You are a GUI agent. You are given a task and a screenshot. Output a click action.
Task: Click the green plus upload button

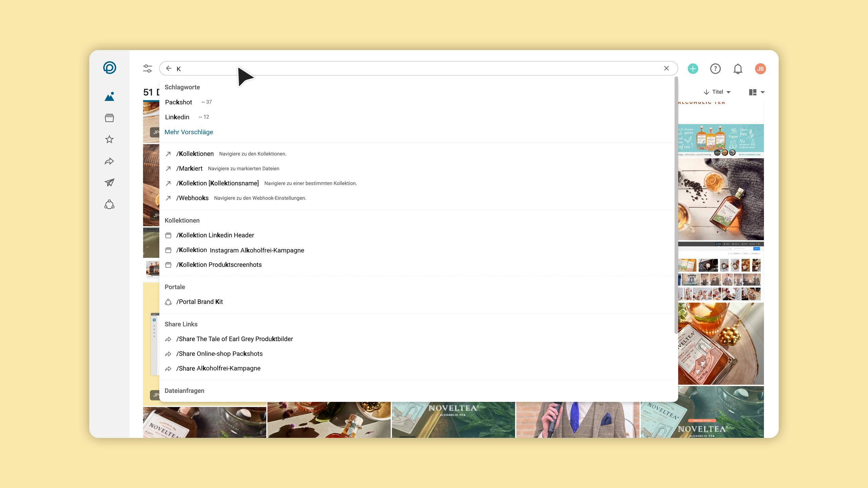(693, 69)
